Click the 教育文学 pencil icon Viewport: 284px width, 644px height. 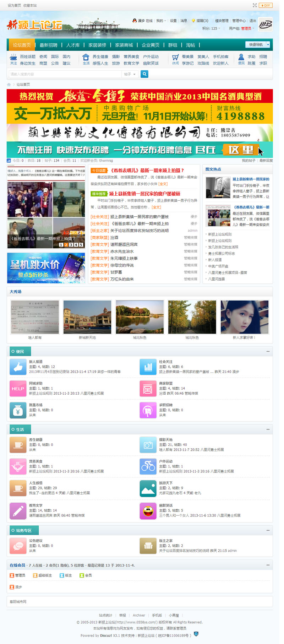point(18,511)
